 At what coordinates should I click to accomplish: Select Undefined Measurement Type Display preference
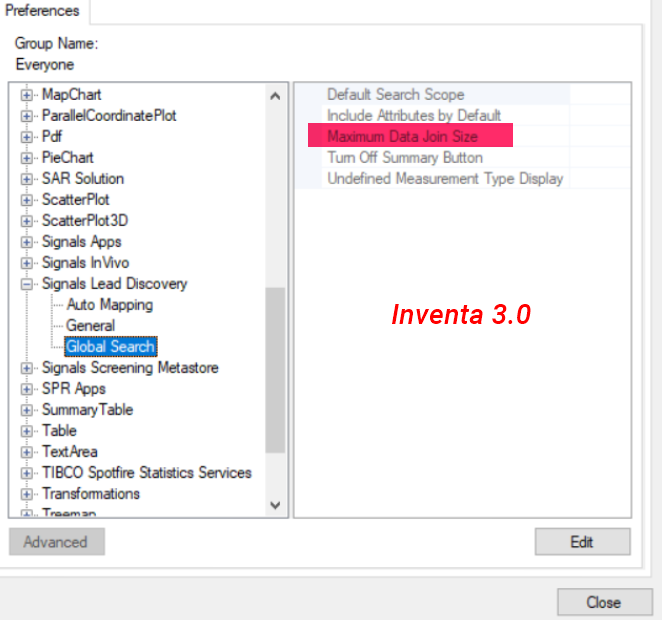445,179
